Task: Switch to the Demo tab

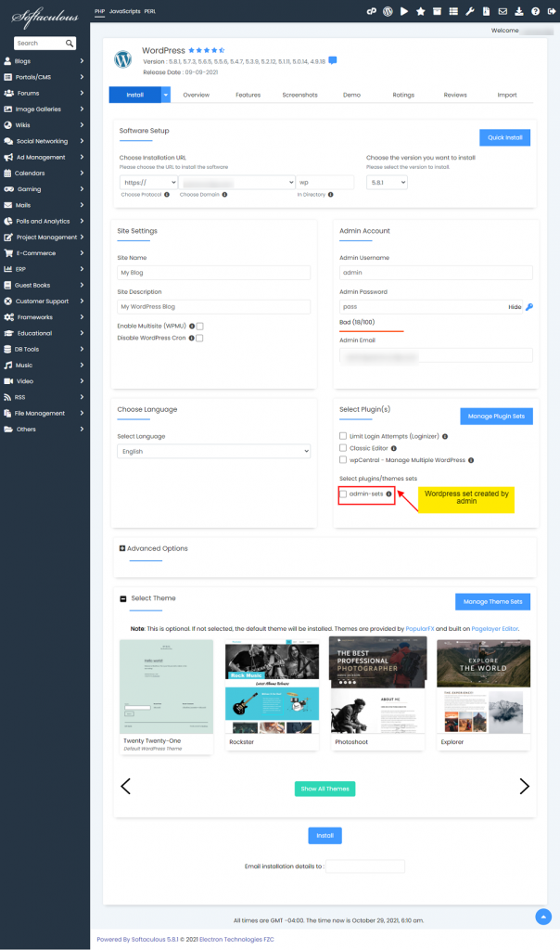Action: click(x=351, y=96)
